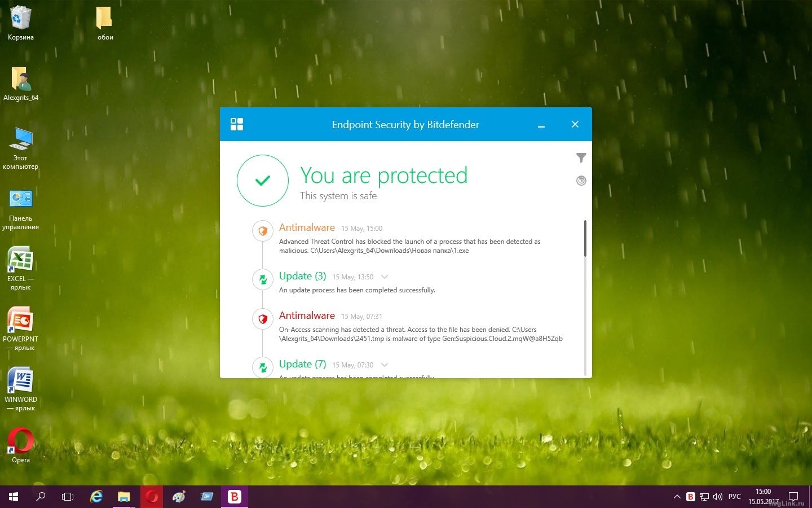This screenshot has width=812, height=508.
Task: Click the Bitdefender taskbar button
Action: click(x=234, y=497)
